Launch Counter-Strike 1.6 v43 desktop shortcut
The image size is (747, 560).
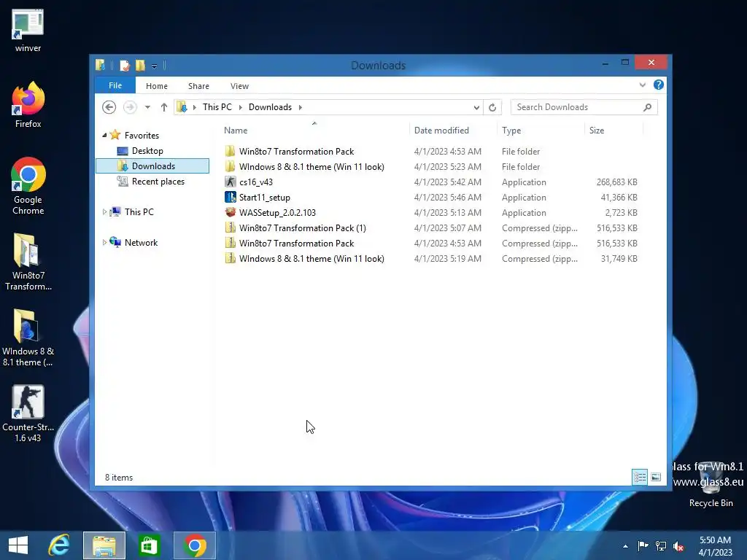click(x=28, y=413)
